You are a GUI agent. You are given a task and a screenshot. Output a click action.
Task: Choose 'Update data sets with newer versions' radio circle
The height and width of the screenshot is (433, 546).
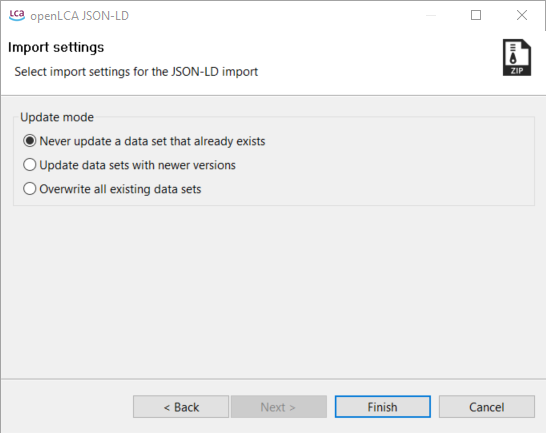tap(30, 165)
